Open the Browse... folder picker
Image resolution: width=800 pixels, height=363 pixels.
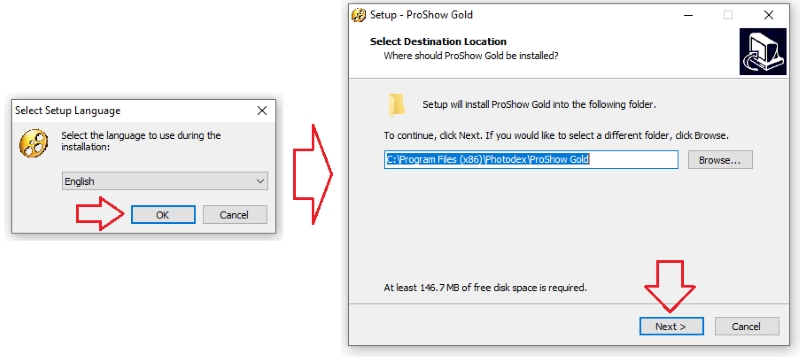tap(720, 160)
